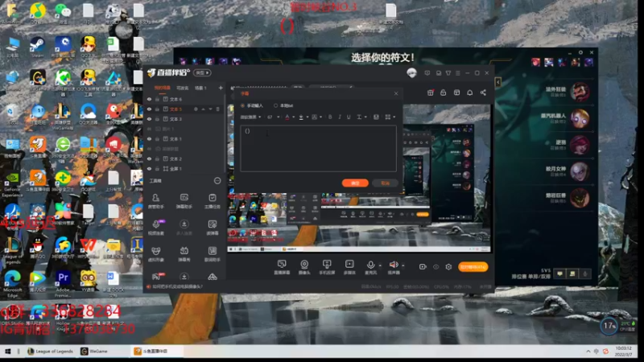Open the 弹幕秀 tool
Image resolution: width=644 pixels, height=362 pixels.
(x=184, y=254)
